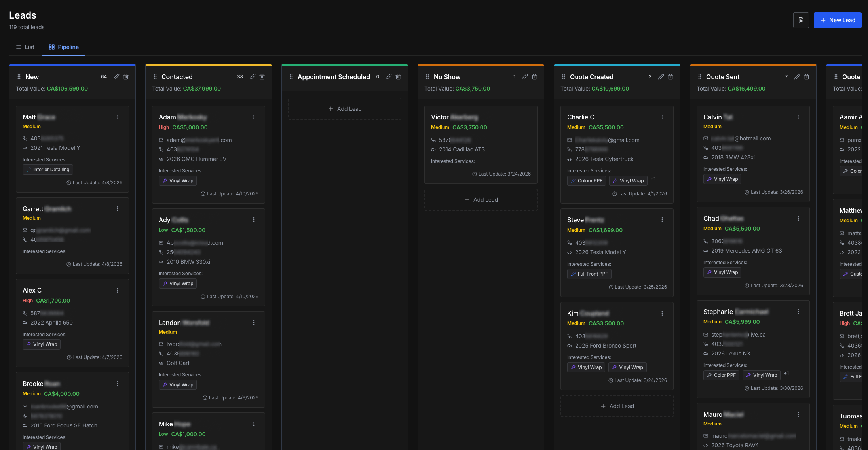This screenshot has width=868, height=450.
Task: Select the Pipeline view tab
Action: click(64, 47)
